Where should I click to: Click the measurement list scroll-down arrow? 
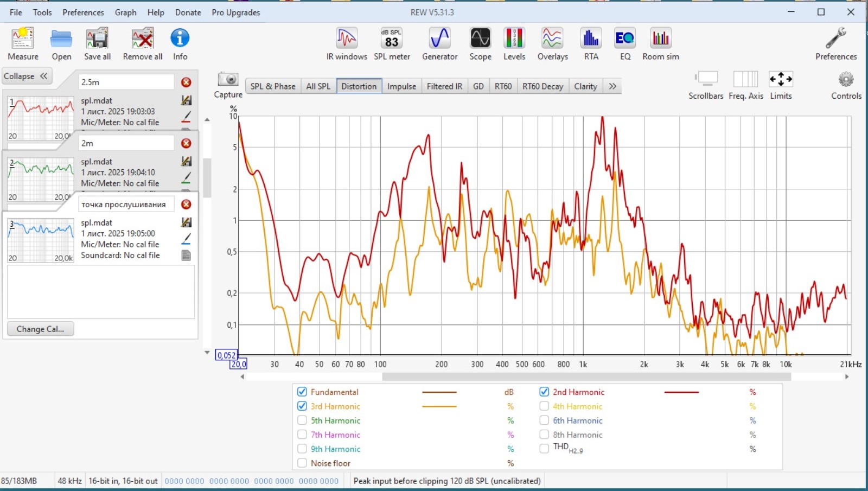point(207,353)
